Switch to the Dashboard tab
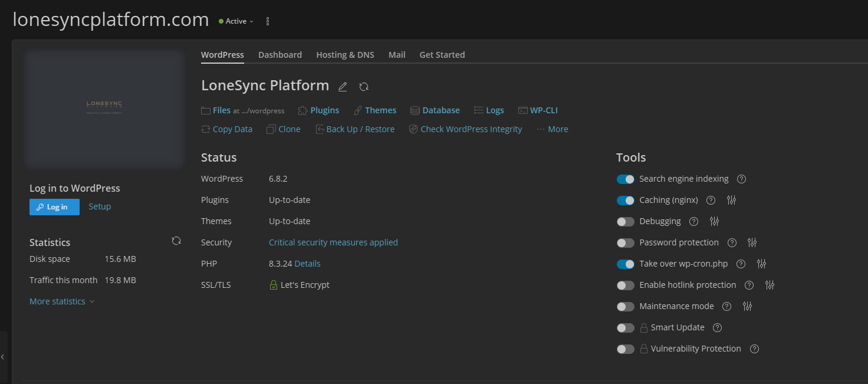Viewport: 868px width, 384px height. 280,54
